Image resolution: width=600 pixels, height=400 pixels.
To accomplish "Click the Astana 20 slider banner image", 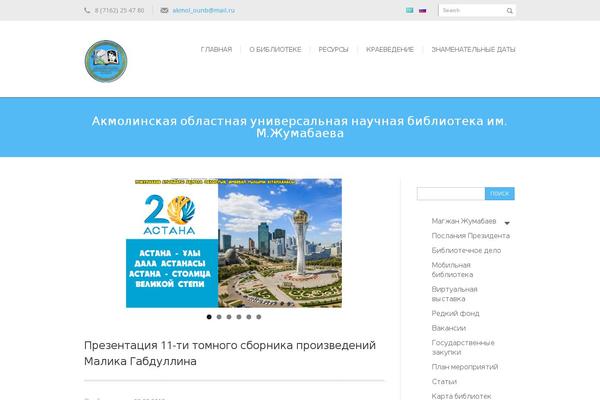I will [234, 243].
